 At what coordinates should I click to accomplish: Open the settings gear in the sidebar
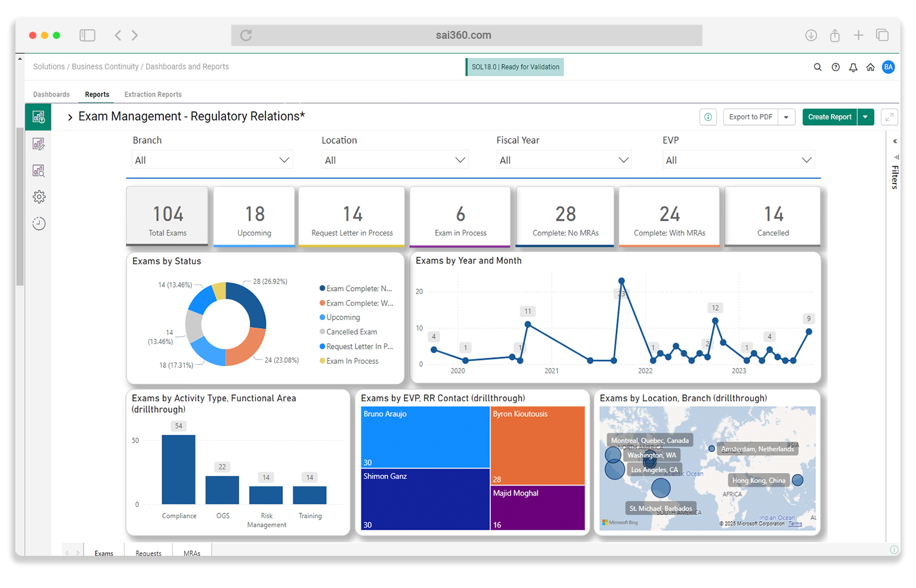[x=38, y=196]
